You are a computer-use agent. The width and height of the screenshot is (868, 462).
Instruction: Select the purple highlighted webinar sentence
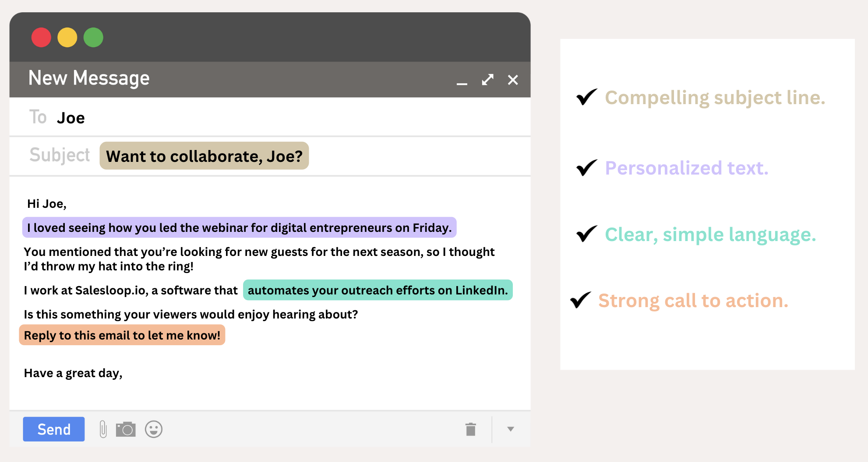tap(239, 227)
